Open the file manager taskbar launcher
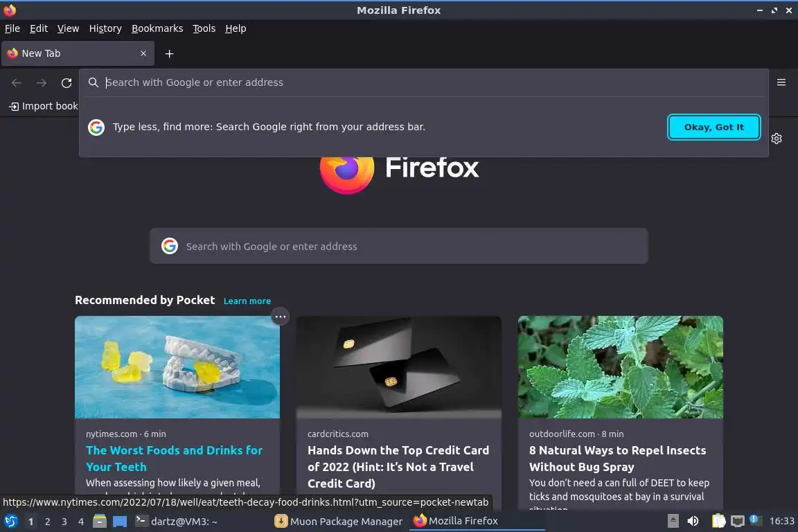 (100, 522)
